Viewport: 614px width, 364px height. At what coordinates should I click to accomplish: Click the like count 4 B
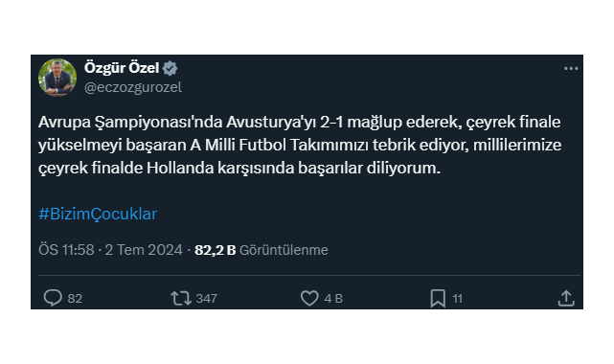(x=333, y=299)
